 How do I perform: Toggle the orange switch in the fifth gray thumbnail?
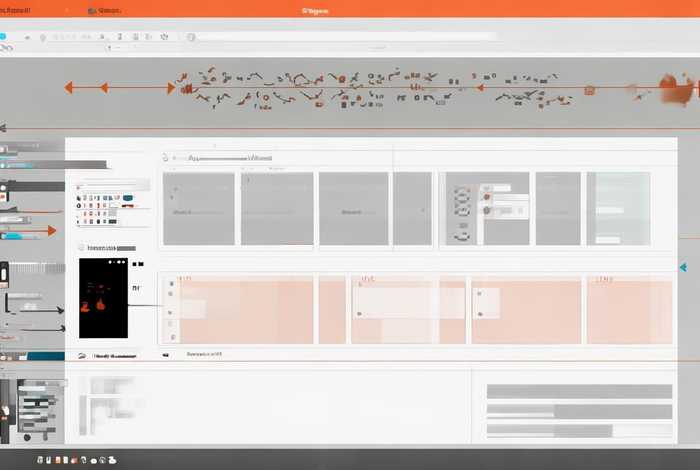point(487,197)
